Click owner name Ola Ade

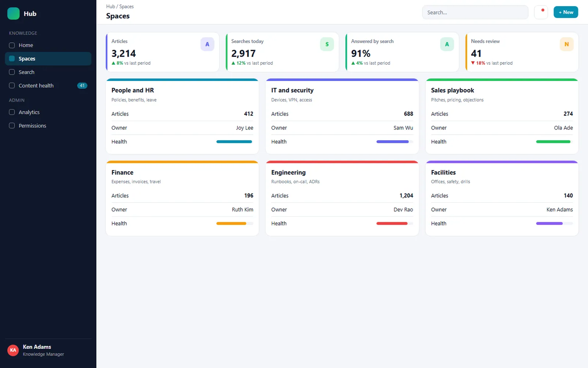[x=563, y=128]
